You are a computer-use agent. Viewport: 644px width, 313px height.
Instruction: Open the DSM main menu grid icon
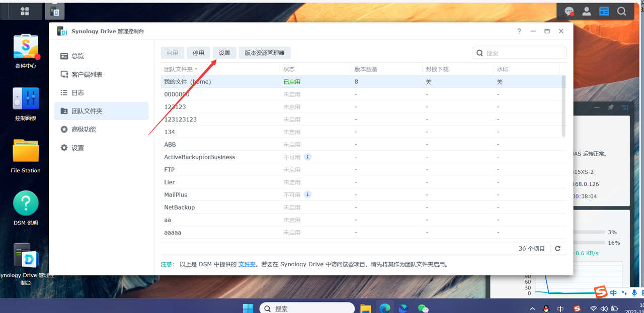(24, 11)
